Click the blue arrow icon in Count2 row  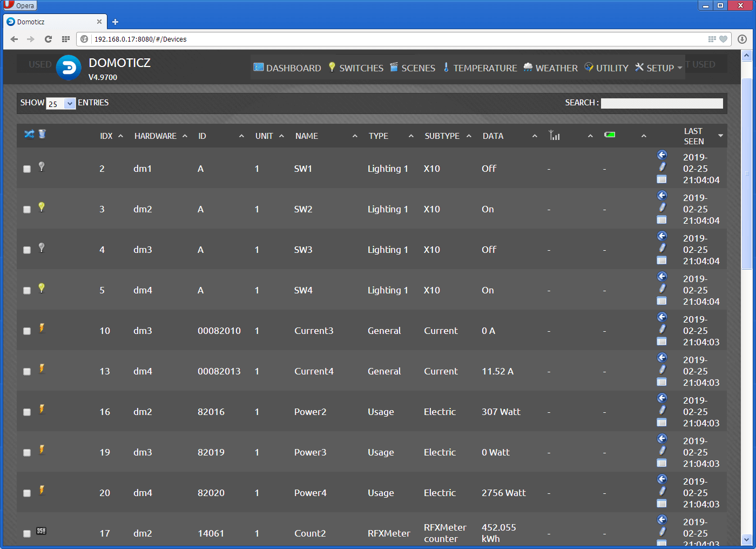tap(662, 520)
